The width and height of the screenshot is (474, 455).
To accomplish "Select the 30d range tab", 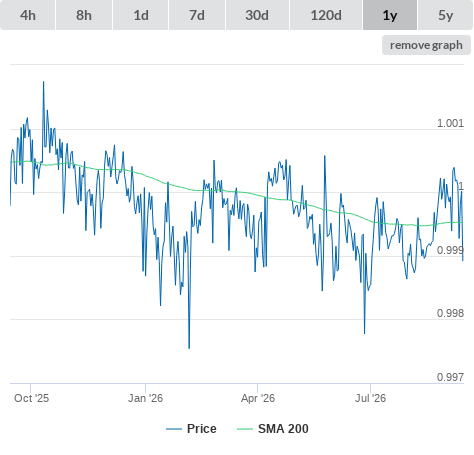I will click(x=257, y=15).
